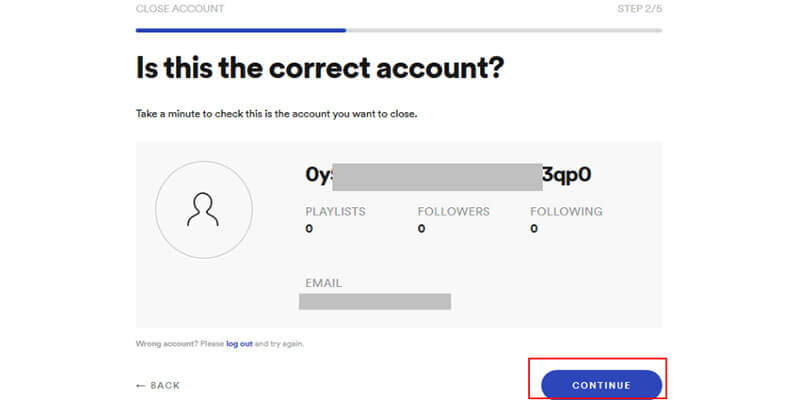The image size is (800, 400).
Task: Click the zero under PLAYLISTS
Action: 309,229
